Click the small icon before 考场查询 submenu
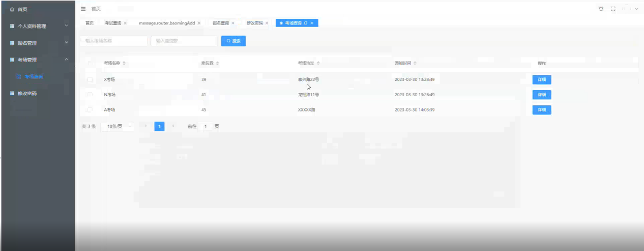Image resolution: width=644 pixels, height=251 pixels. pyautogui.click(x=19, y=76)
